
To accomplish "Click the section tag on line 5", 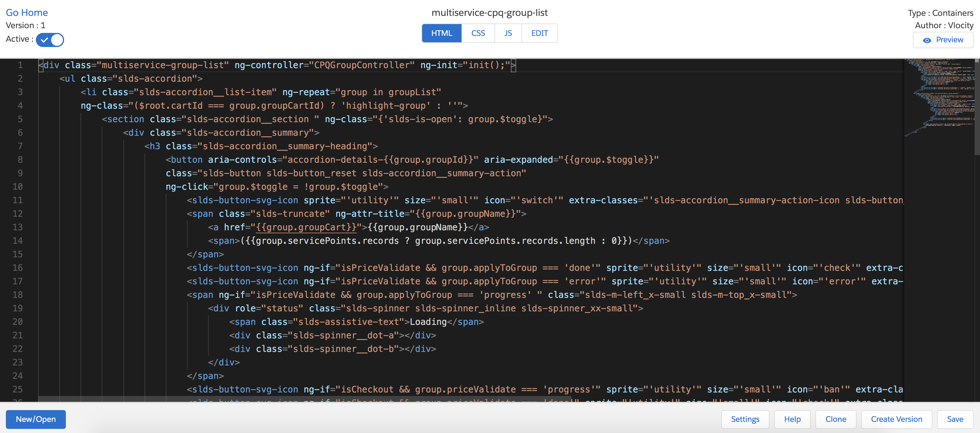I will 126,119.
